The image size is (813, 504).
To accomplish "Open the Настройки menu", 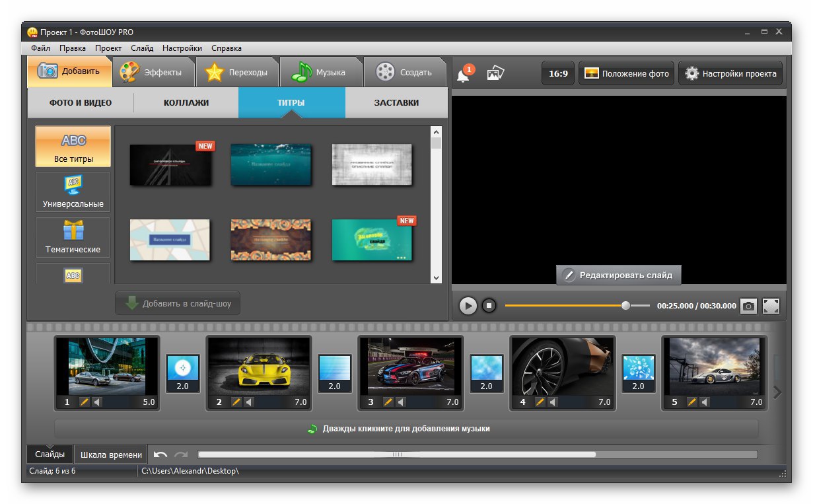I will coord(182,48).
